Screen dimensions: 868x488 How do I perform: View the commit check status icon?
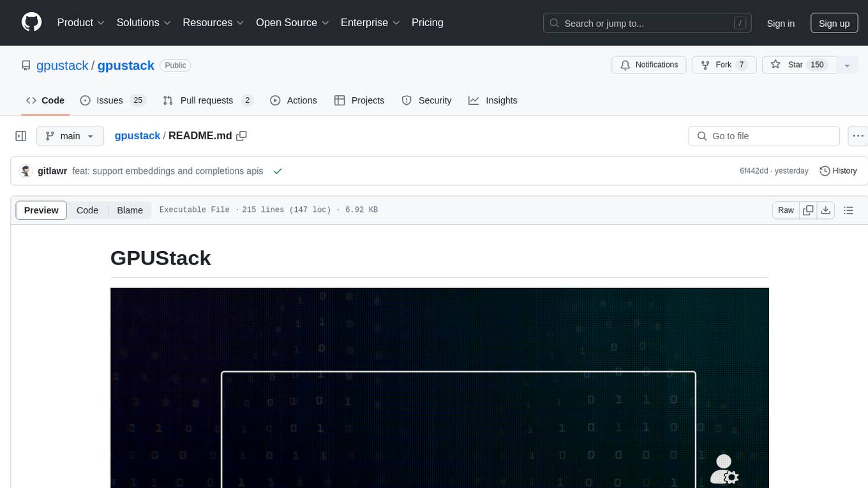pyautogui.click(x=278, y=171)
